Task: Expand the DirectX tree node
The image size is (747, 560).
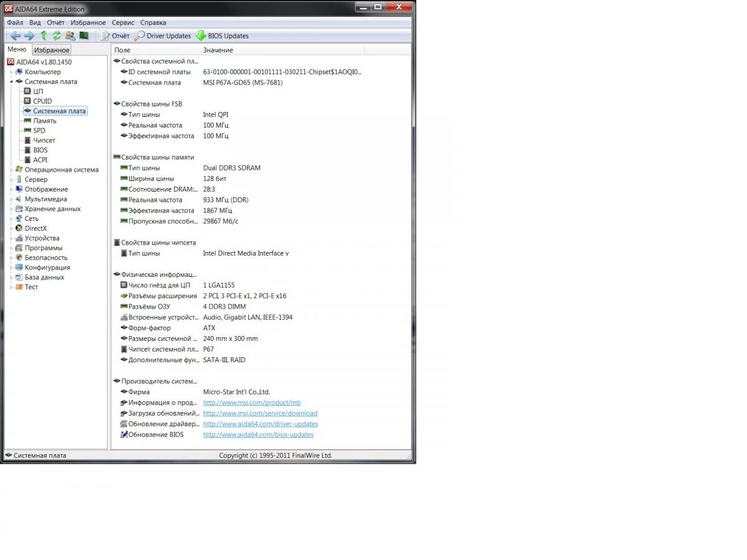Action: 11,228
